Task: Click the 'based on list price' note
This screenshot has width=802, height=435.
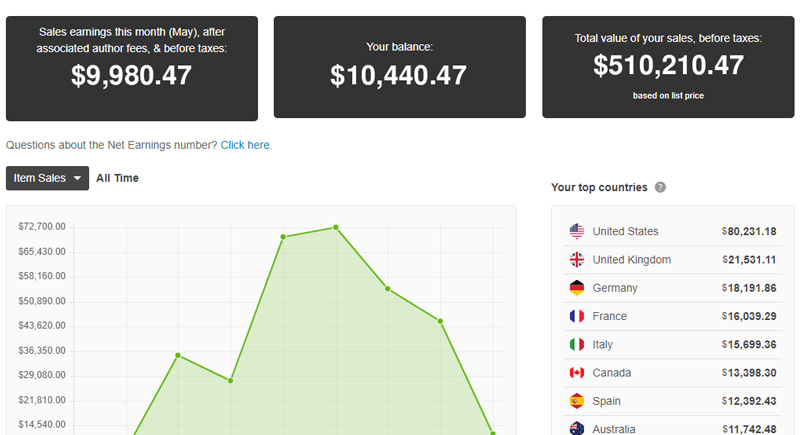Action: tap(668, 96)
